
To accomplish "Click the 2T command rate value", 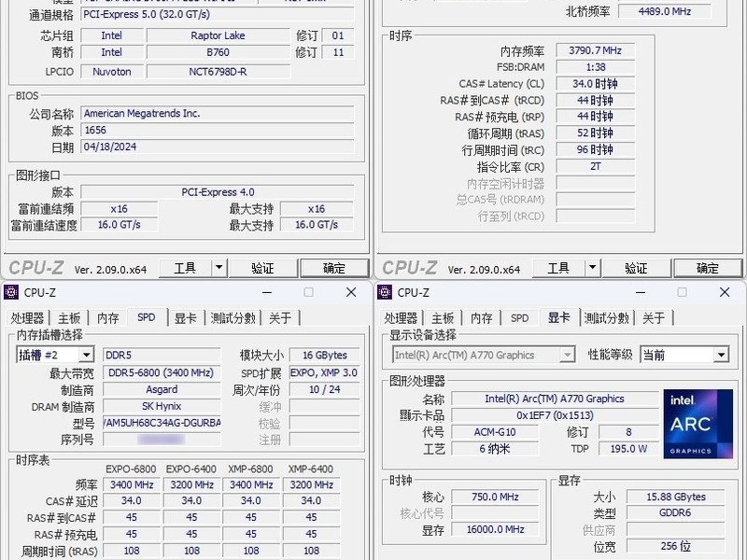I will [x=596, y=167].
